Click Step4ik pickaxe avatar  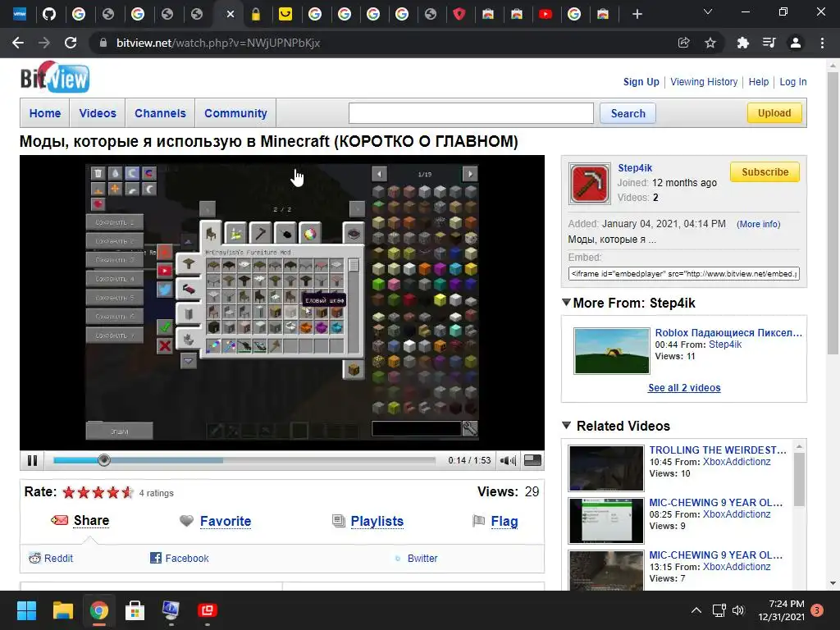(589, 184)
